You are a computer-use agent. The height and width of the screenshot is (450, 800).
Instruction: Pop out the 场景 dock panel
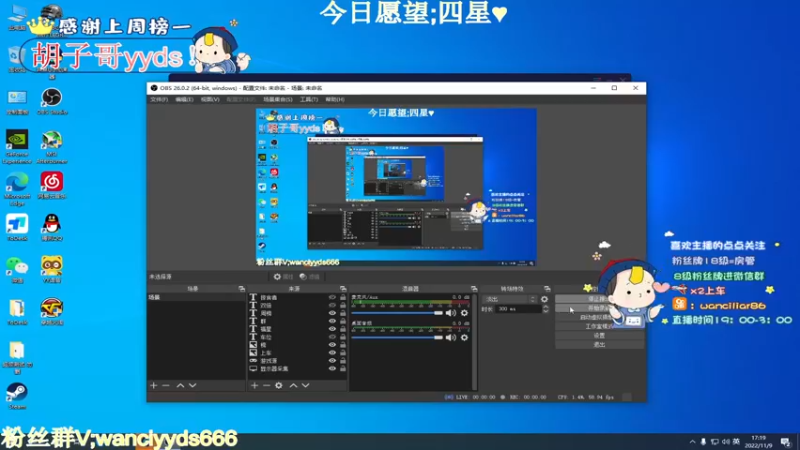(x=241, y=289)
